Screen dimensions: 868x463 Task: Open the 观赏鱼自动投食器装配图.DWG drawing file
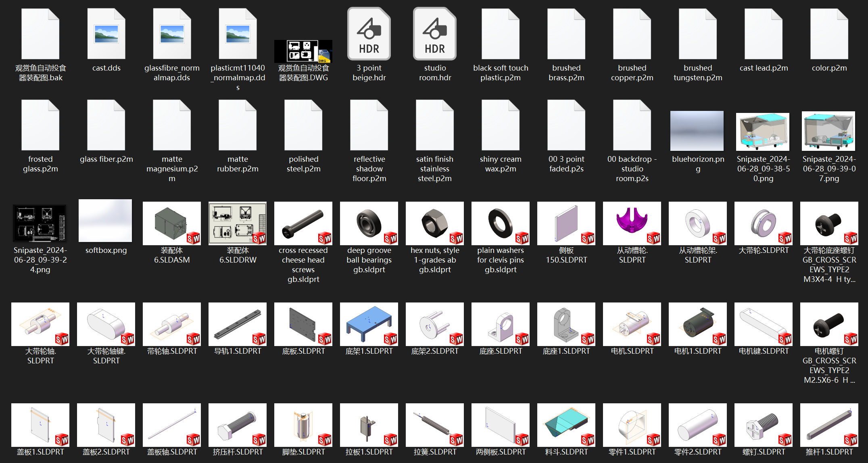pyautogui.click(x=303, y=51)
